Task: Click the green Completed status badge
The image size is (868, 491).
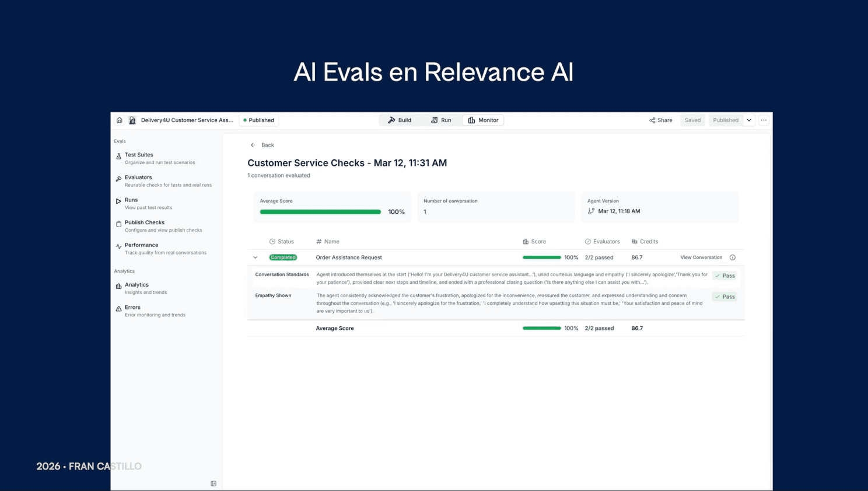Action: (x=283, y=257)
